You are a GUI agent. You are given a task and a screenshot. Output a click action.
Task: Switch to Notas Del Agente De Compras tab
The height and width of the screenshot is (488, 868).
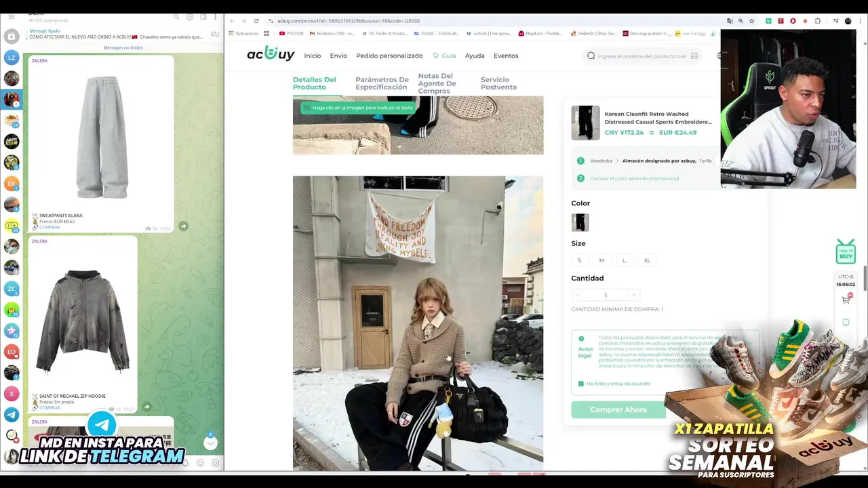point(437,83)
